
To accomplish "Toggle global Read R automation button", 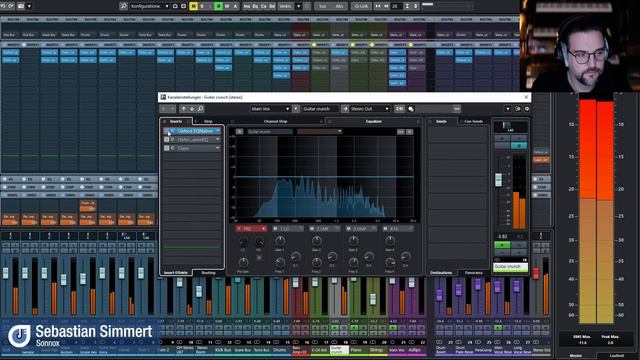I will coord(219,6).
